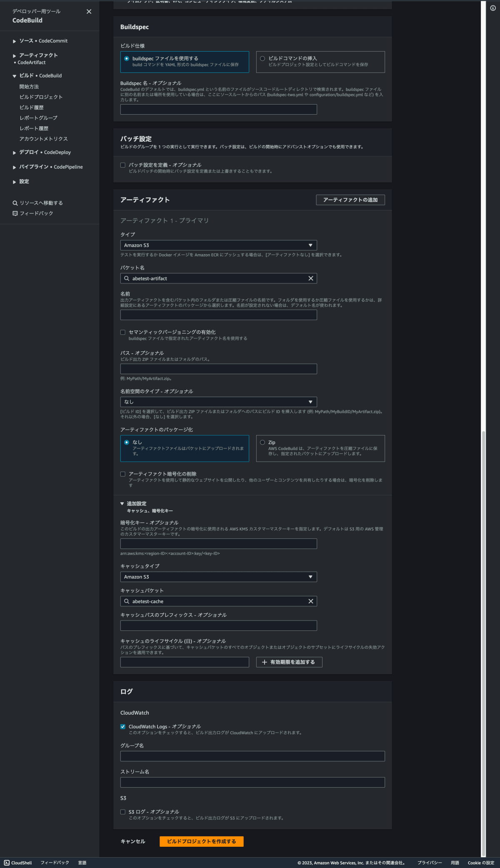The width and height of the screenshot is (500, 868).
Task: Open 名前空間のタイプ dropdown showing なし
Action: (x=219, y=402)
